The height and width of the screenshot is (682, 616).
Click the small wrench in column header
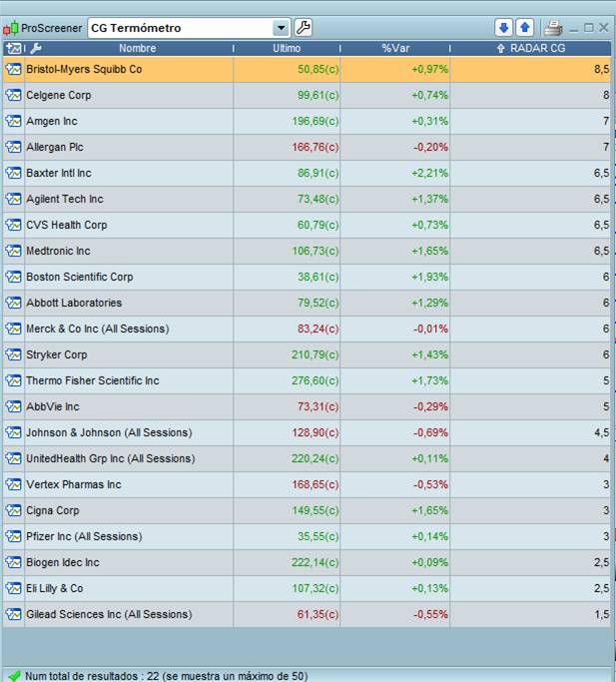click(36, 48)
